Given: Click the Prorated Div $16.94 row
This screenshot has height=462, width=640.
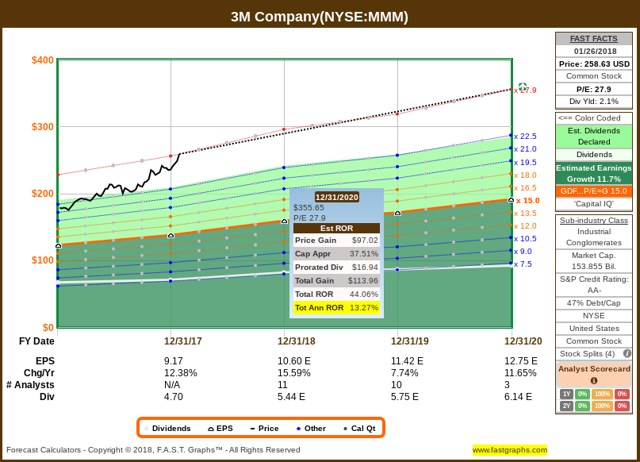Looking at the screenshot, I should (x=336, y=267).
